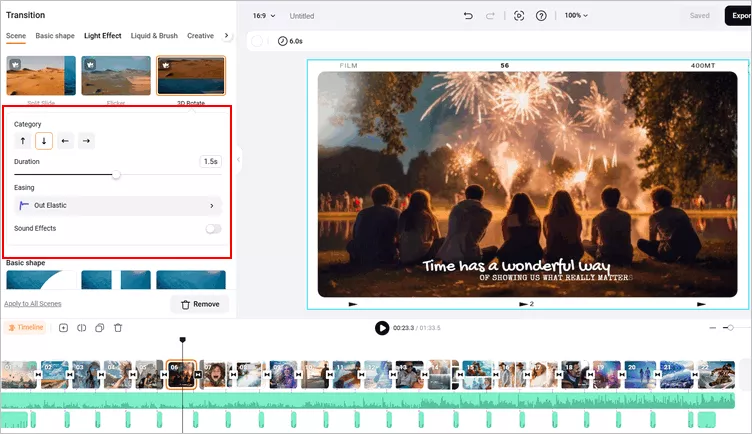Screen dimensions: 752x434
Task: Click the redo arrow icon
Action: tap(490, 16)
